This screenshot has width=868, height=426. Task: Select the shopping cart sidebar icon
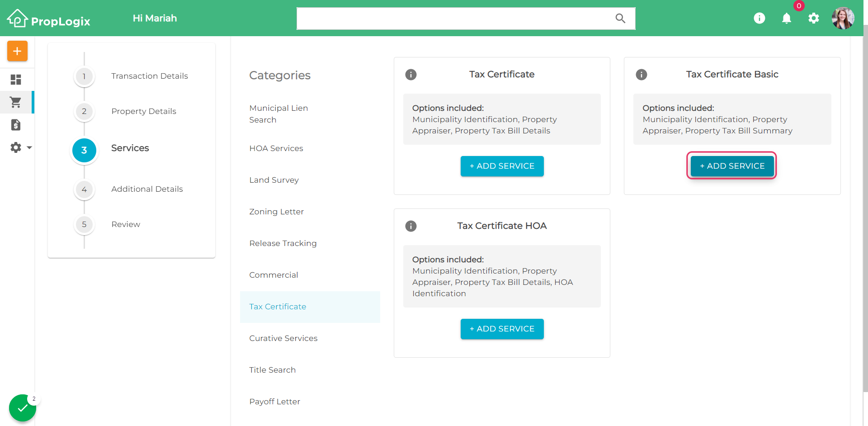[x=16, y=102]
